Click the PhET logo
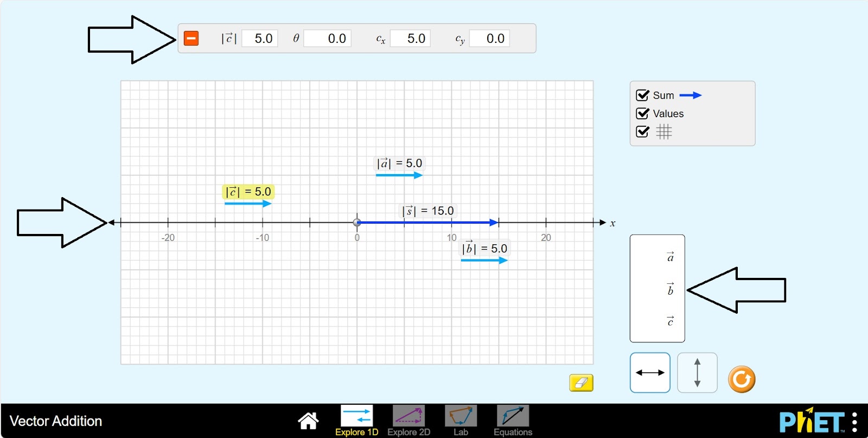Screen dimensions: 868x438 812,421
